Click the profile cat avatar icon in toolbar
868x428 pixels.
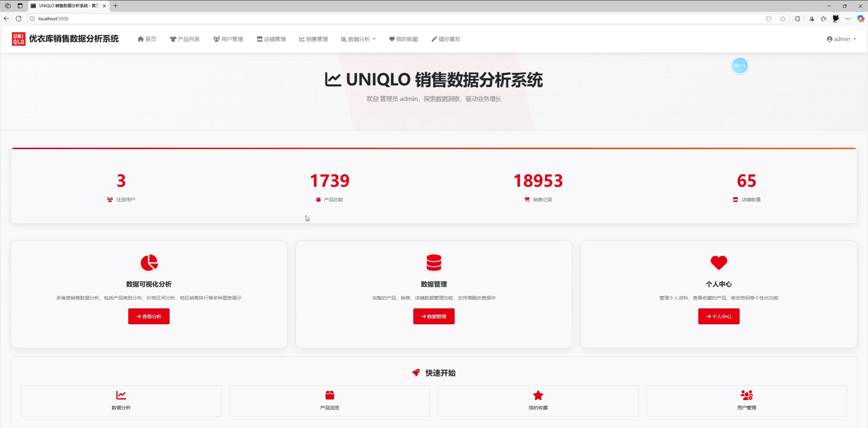pos(836,19)
